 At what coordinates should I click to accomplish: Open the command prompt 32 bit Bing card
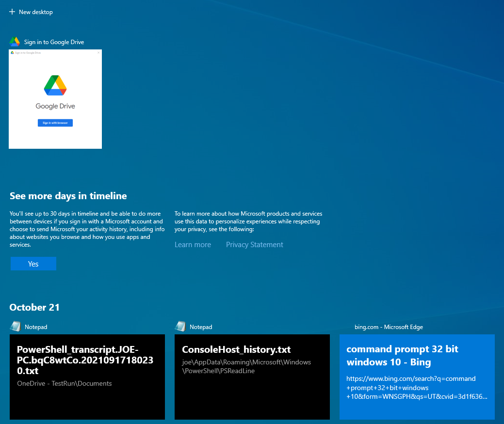coord(417,377)
